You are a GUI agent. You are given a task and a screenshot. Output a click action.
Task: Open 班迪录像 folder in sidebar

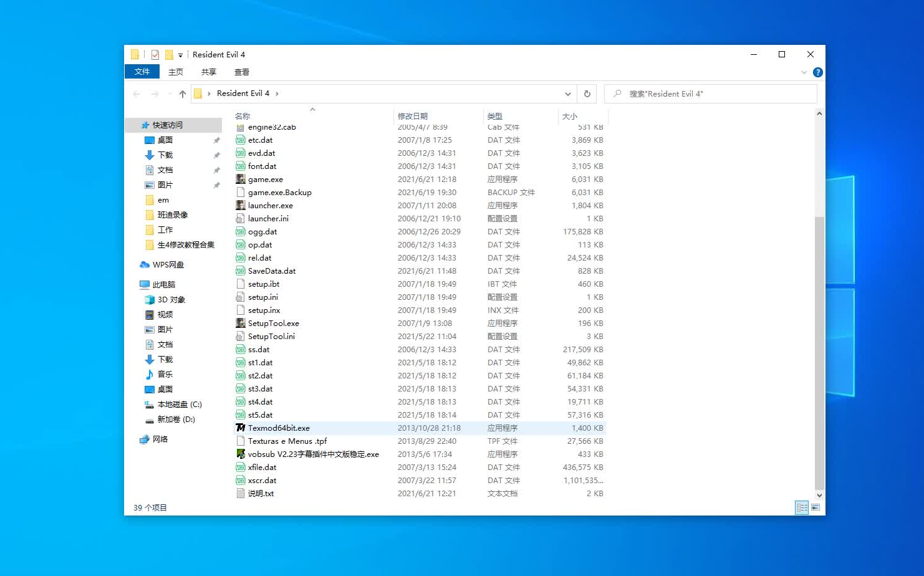point(172,214)
